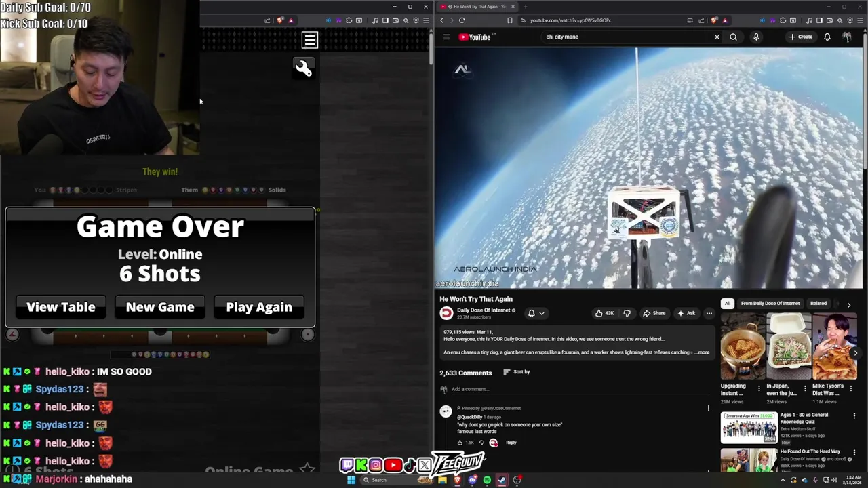
Task: Advance the filter chips with arrow
Action: tap(849, 304)
